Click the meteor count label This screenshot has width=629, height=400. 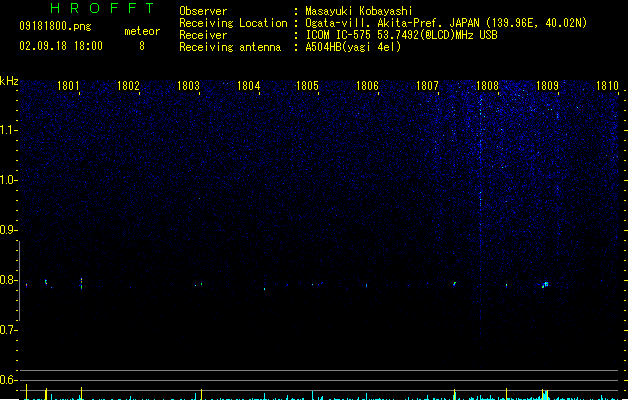tap(142, 31)
